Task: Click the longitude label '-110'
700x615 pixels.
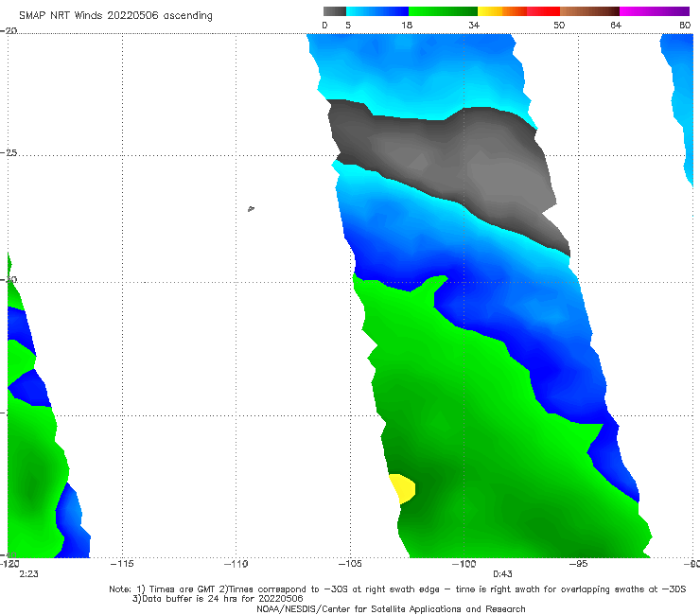Action: point(236,564)
